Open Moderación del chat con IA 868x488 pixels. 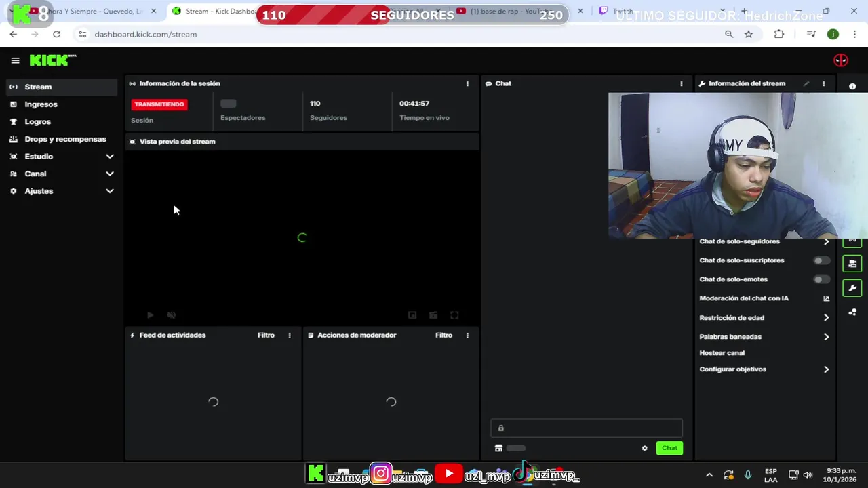pyautogui.click(x=764, y=298)
